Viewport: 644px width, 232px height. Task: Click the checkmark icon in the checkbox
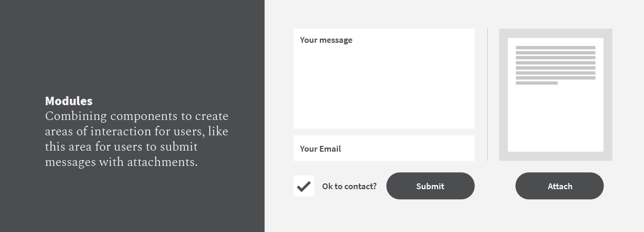coord(304,186)
